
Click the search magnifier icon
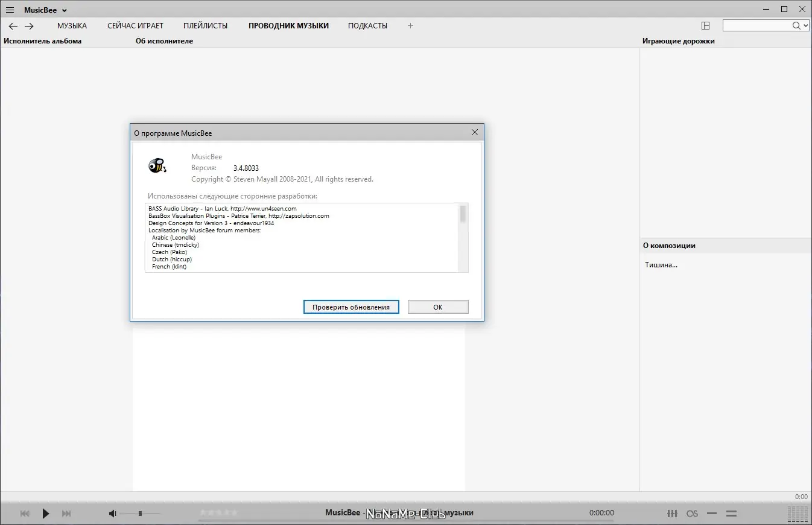[x=796, y=25]
